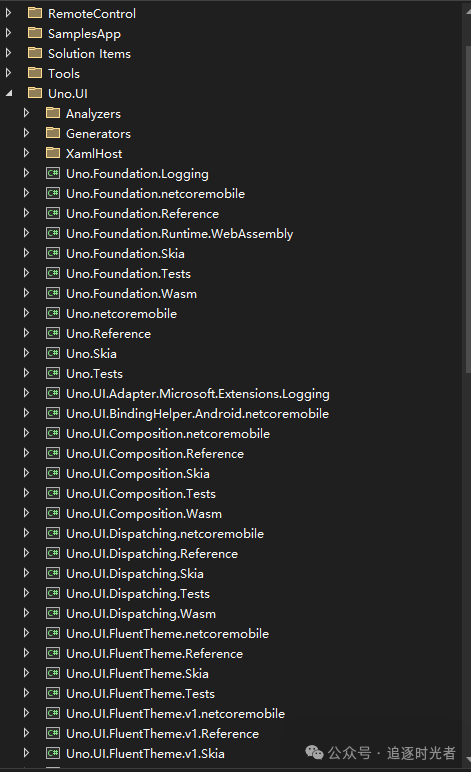Image resolution: width=471 pixels, height=772 pixels.
Task: Click the C# icon of Uno.UI.FluentTheme.Tests
Action: coord(53,693)
